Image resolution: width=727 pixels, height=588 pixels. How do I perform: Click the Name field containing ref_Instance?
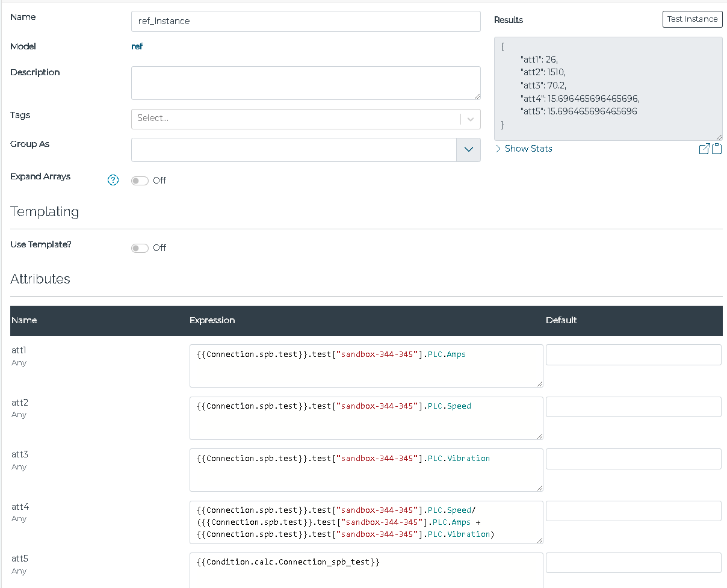coord(305,21)
